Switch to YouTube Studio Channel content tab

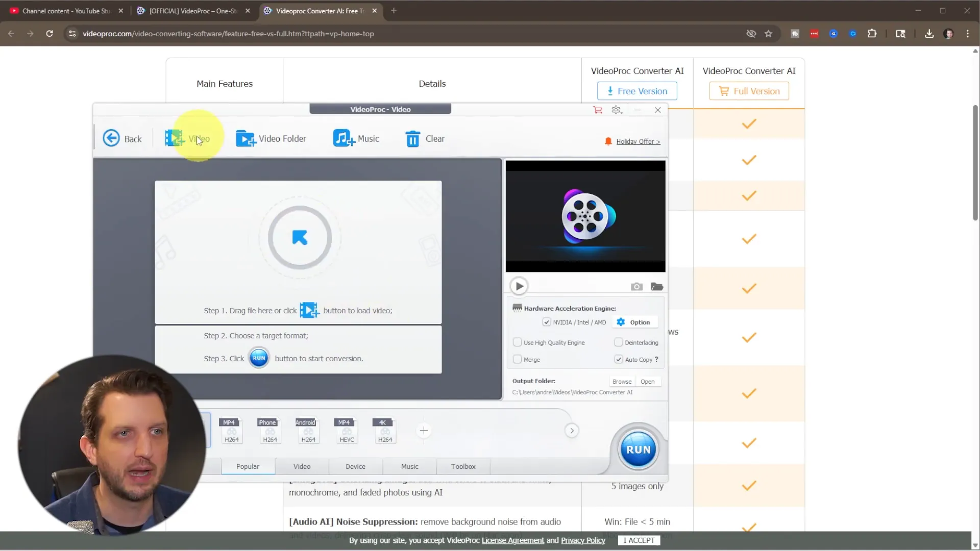(x=65, y=11)
